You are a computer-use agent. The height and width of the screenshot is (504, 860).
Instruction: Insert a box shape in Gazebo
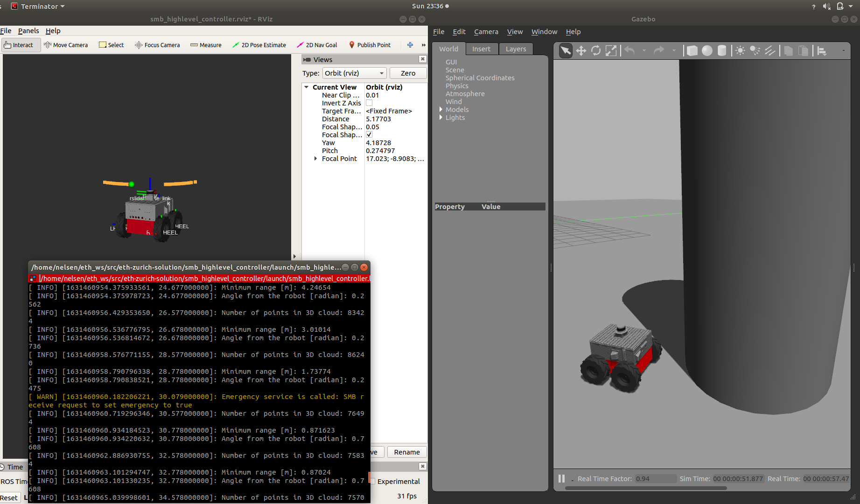[x=692, y=50]
